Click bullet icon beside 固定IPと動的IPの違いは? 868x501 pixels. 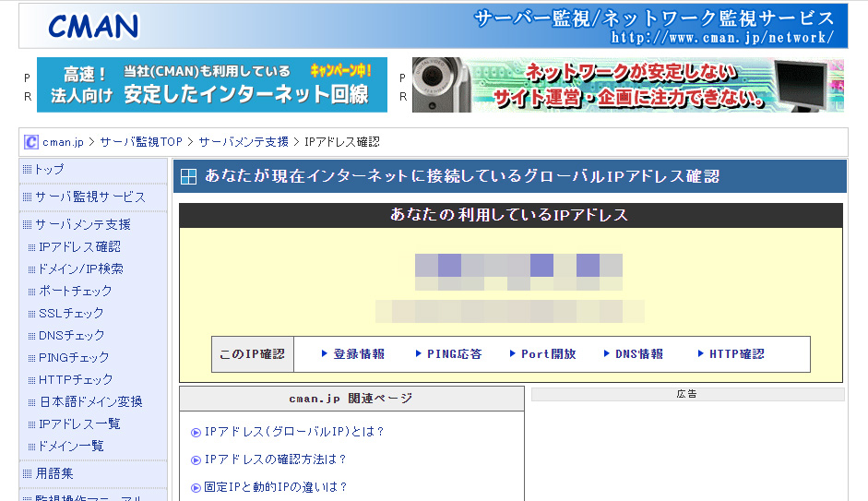(196, 488)
